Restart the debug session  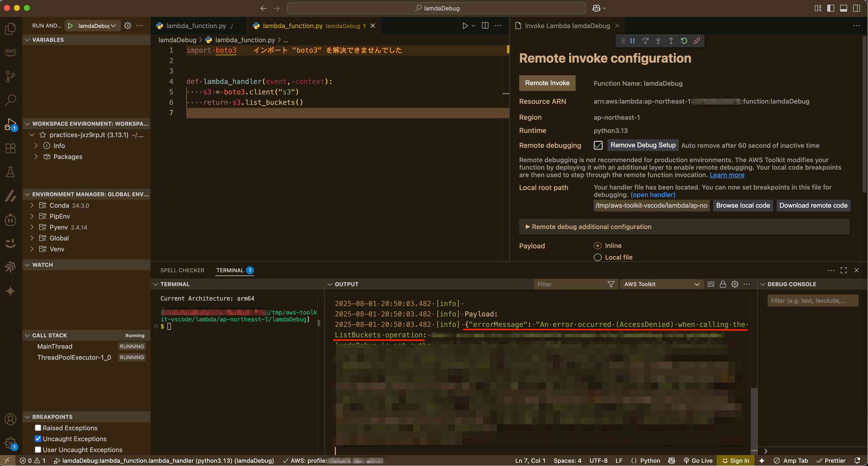click(x=684, y=41)
